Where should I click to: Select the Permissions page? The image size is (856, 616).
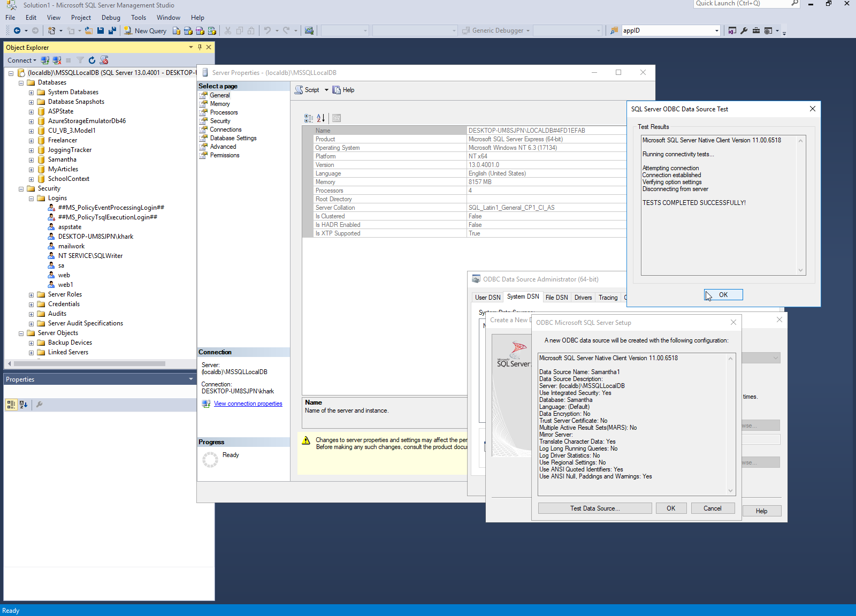pos(225,155)
